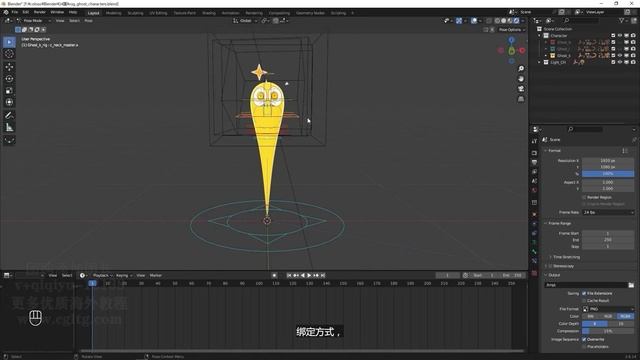Switch to the Animation workspace tab
Image resolution: width=640 pixels, height=360 pixels.
pyautogui.click(x=230, y=13)
